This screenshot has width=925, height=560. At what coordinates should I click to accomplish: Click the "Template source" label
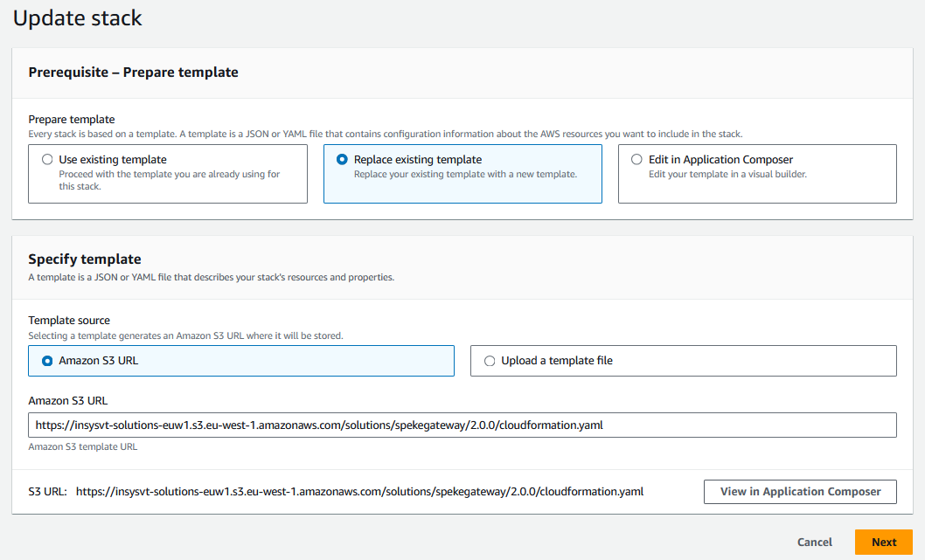69,321
